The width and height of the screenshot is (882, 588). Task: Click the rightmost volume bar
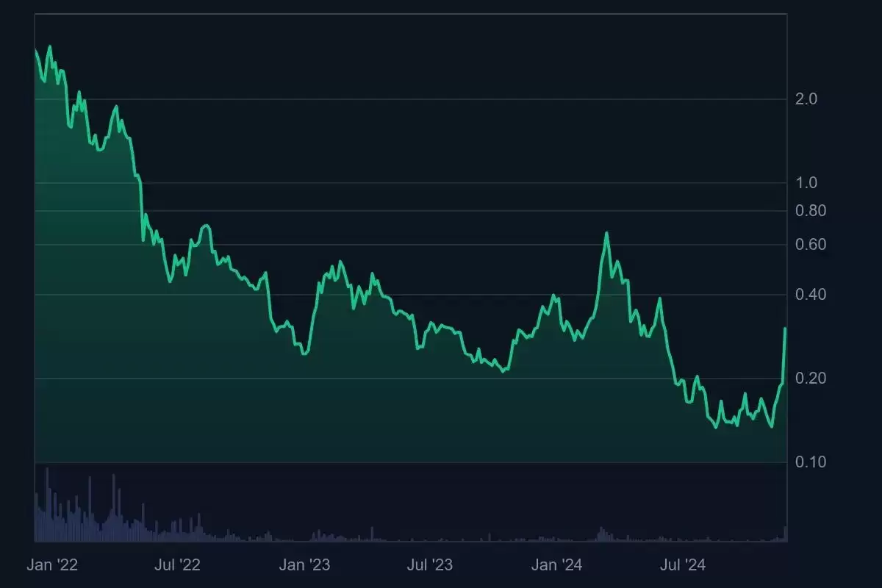[x=785, y=534]
